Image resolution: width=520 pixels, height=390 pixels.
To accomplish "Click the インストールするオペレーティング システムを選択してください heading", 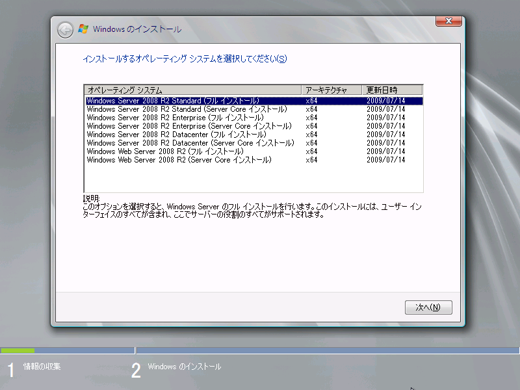I will [x=185, y=59].
